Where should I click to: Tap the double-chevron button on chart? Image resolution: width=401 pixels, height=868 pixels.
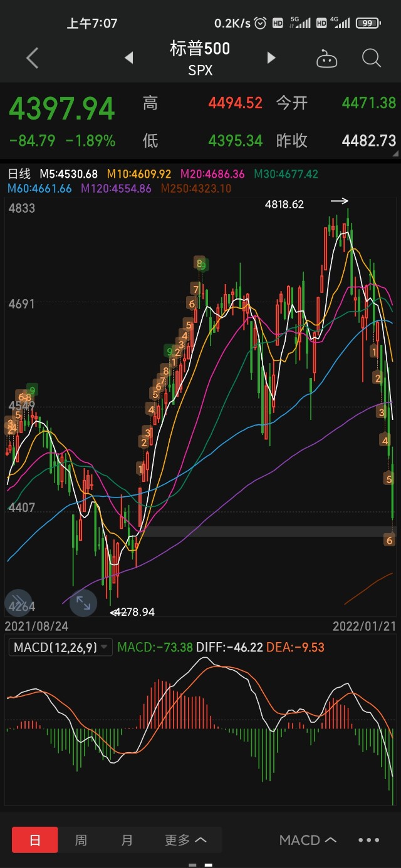[18, 603]
